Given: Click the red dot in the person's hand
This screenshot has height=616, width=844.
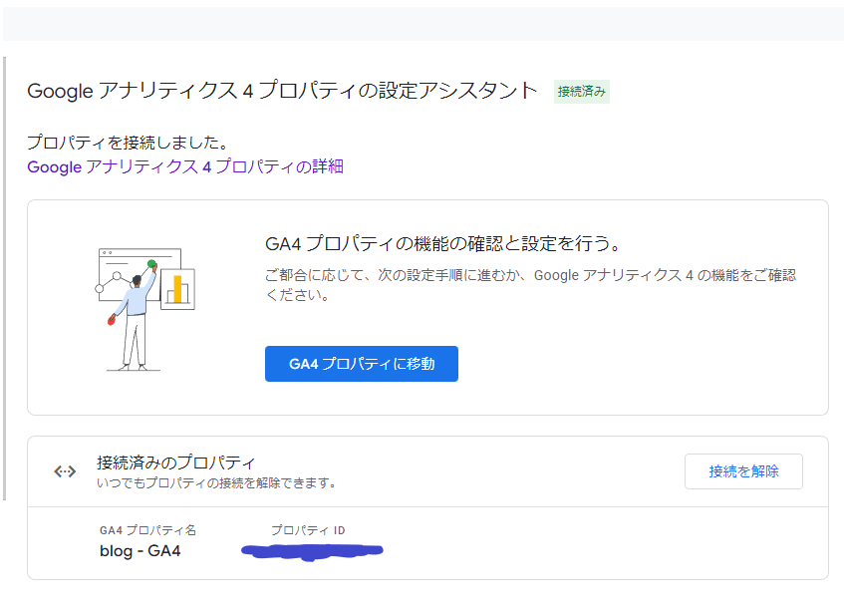Looking at the screenshot, I should tap(112, 321).
